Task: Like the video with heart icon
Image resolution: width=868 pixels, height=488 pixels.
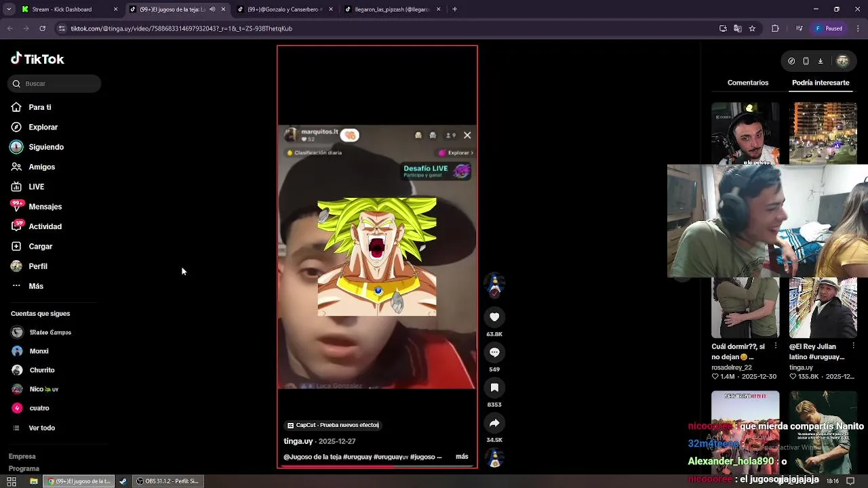Action: tap(494, 317)
